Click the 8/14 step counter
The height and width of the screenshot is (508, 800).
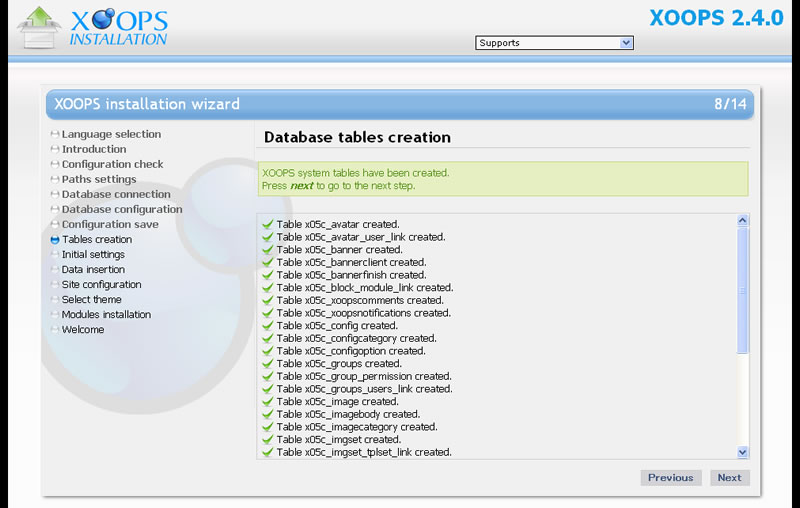pyautogui.click(x=730, y=104)
